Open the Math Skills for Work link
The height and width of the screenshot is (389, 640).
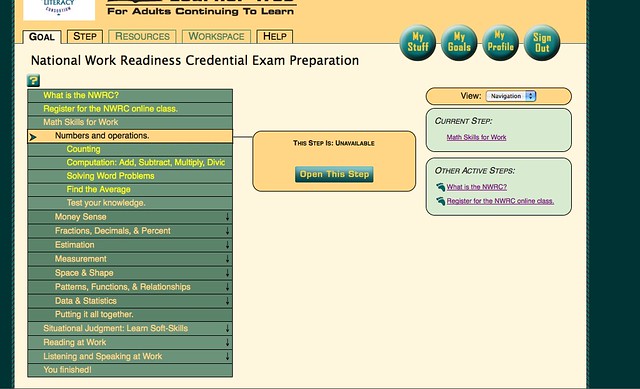(476, 137)
